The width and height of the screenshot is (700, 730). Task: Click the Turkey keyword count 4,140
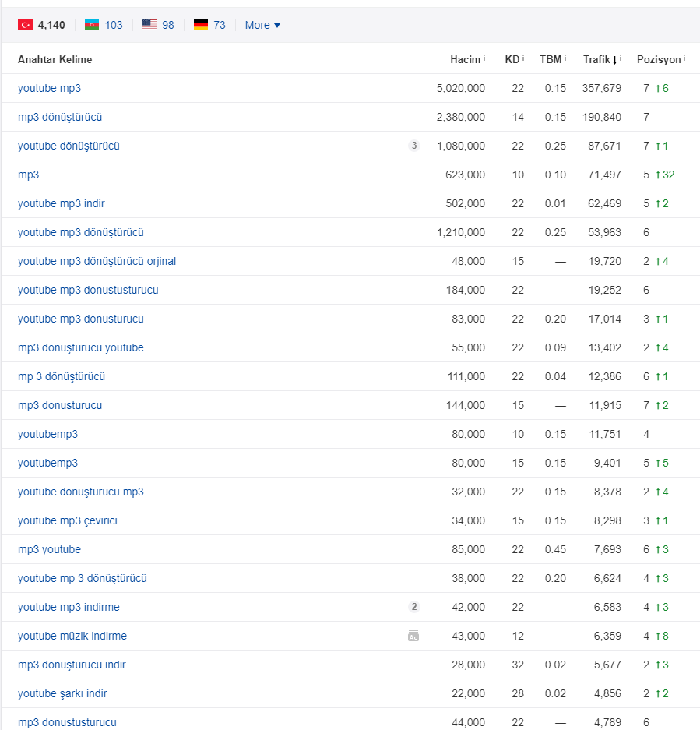[51, 25]
